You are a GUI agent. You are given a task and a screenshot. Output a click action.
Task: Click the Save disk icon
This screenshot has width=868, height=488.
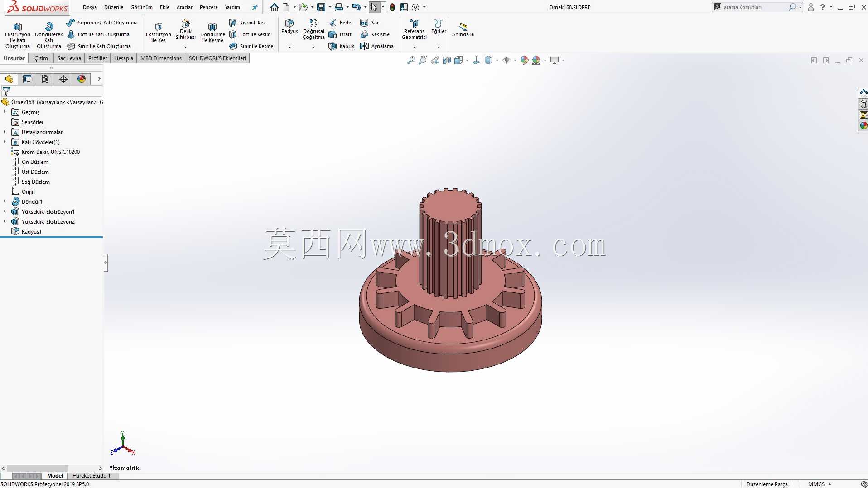point(321,7)
